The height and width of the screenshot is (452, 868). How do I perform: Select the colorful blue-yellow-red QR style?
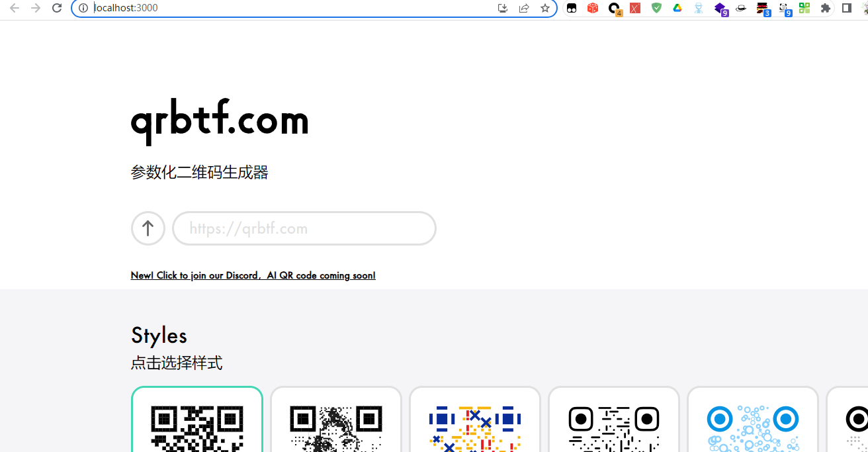pyautogui.click(x=475, y=420)
